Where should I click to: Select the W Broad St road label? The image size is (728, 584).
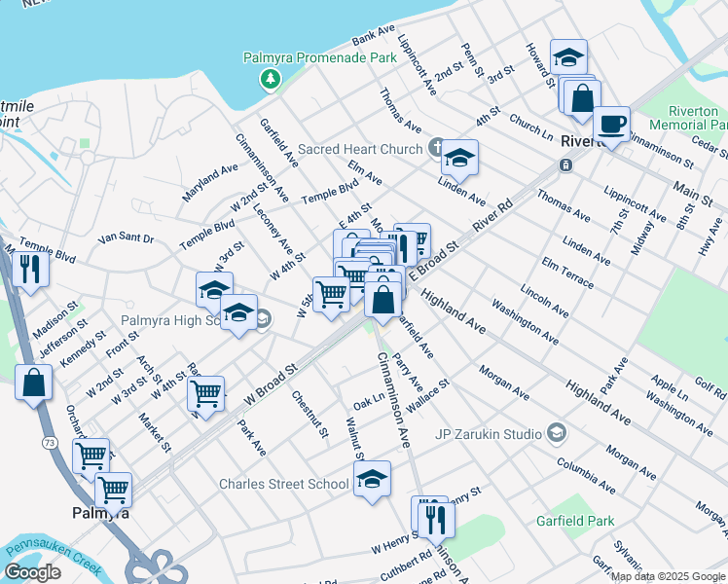click(x=271, y=384)
